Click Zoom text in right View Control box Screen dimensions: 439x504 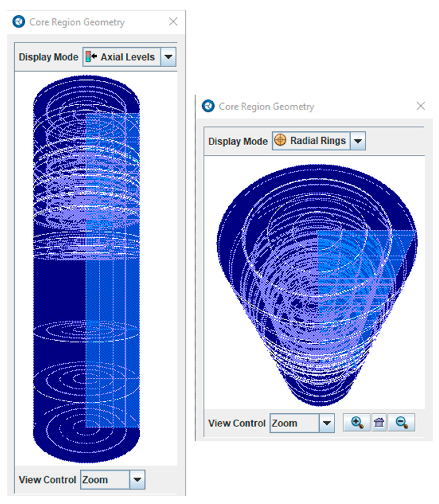tap(284, 423)
